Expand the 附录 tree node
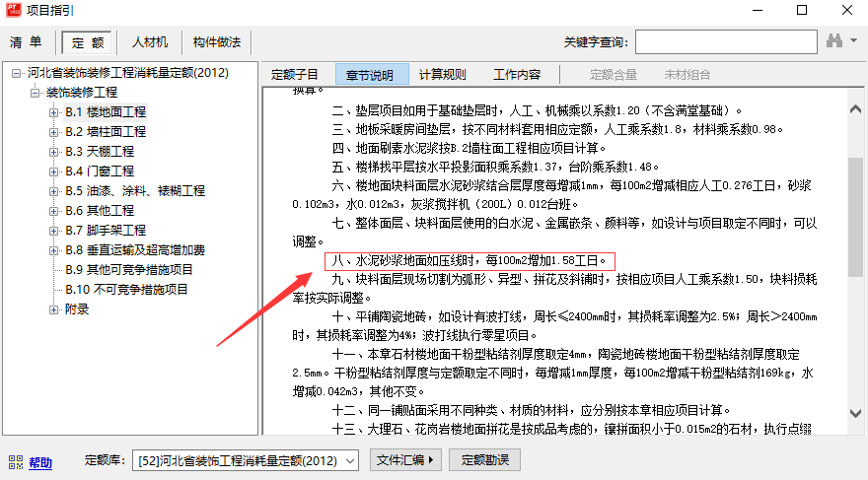This screenshot has height=480, width=868. (53, 309)
